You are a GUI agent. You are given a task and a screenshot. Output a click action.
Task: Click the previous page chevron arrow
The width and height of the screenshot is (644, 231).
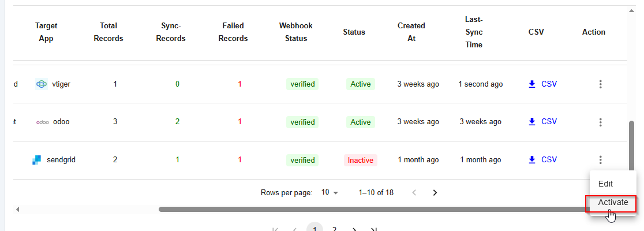pos(414,192)
